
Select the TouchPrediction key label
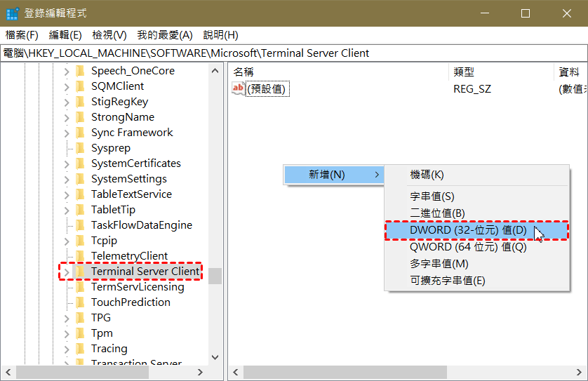131,302
